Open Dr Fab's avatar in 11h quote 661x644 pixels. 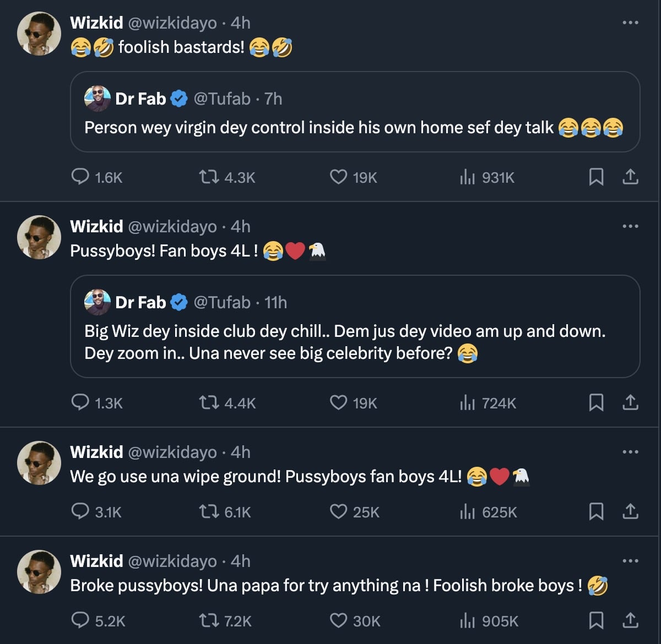click(97, 302)
